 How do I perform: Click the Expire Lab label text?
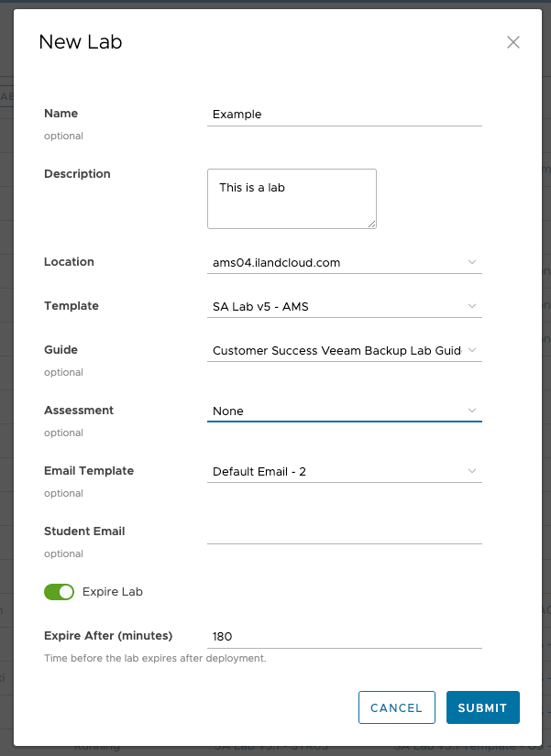click(x=113, y=592)
